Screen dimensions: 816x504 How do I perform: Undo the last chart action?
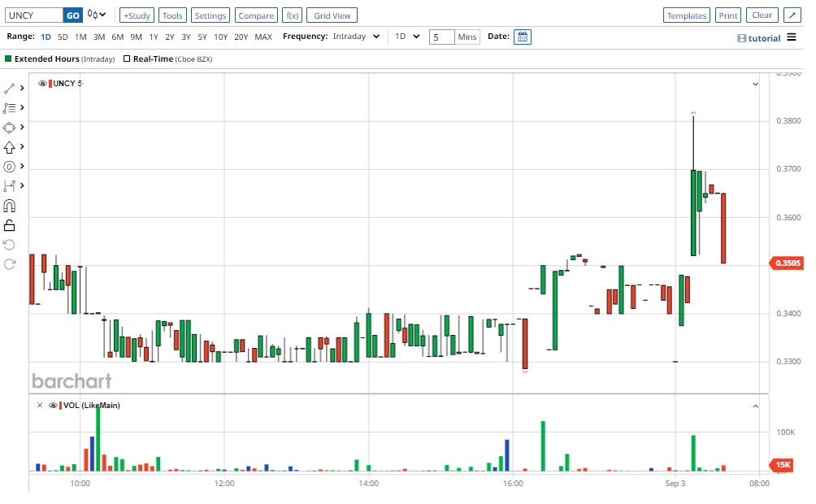tap(10, 245)
